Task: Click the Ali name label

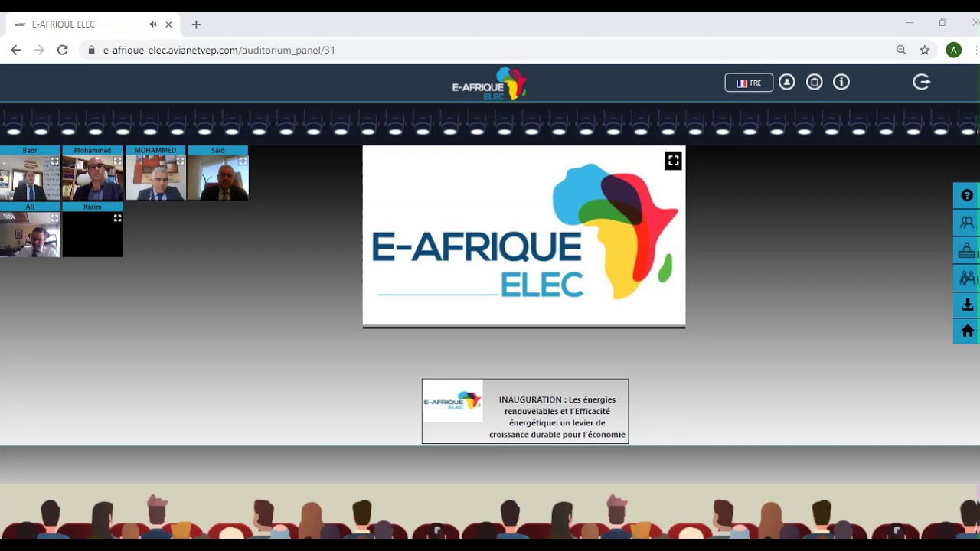Action: [x=30, y=207]
